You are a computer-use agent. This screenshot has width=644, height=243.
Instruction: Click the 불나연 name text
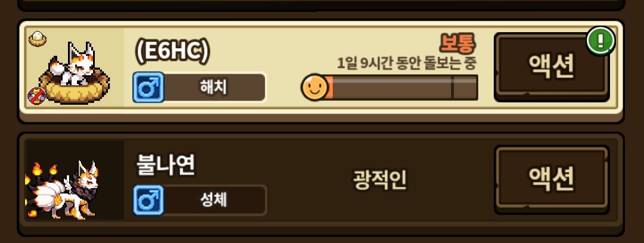(166, 165)
